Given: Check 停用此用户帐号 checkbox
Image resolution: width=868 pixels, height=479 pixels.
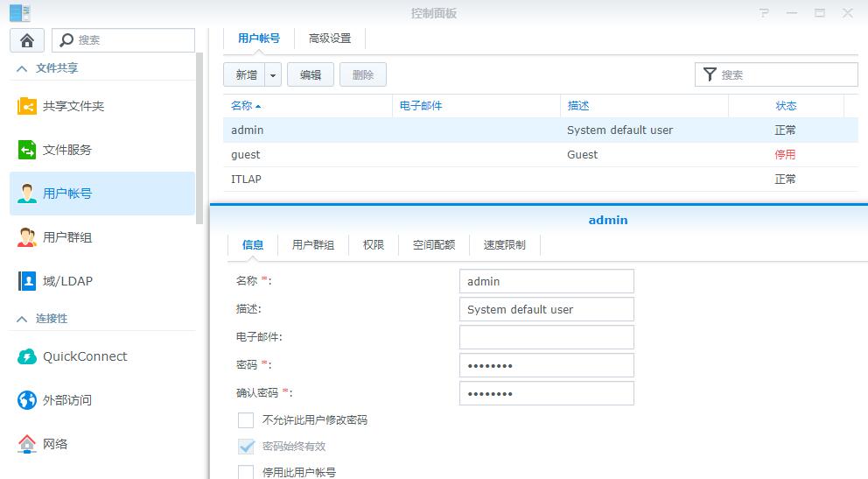Looking at the screenshot, I should (x=246, y=472).
